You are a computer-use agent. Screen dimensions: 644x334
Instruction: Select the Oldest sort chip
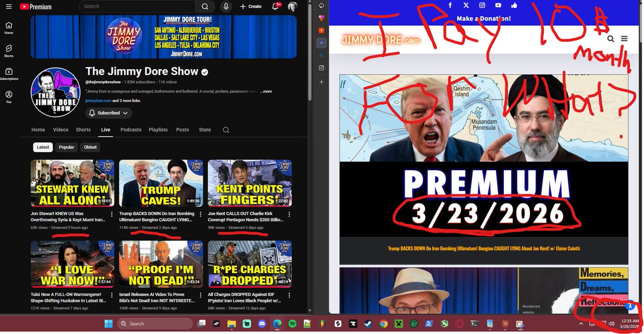tap(90, 147)
